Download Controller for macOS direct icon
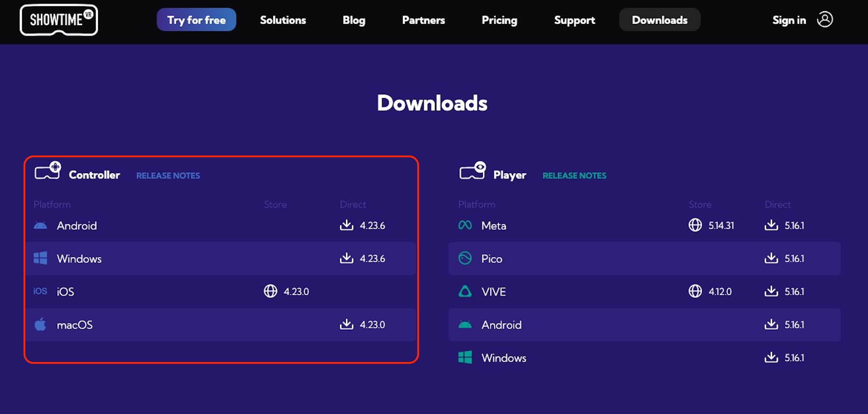This screenshot has height=414, width=868. coord(347,324)
